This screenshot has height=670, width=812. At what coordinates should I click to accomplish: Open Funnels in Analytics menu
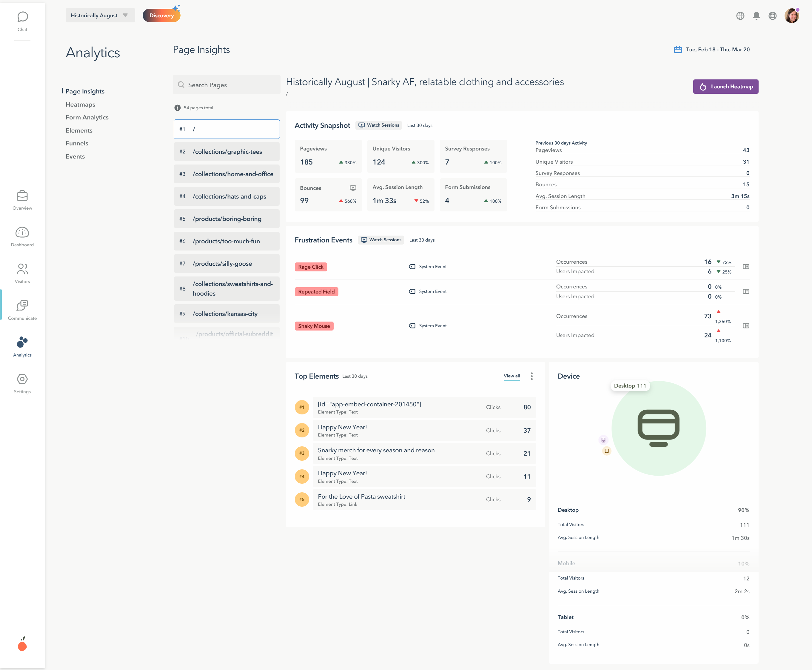coord(77,143)
